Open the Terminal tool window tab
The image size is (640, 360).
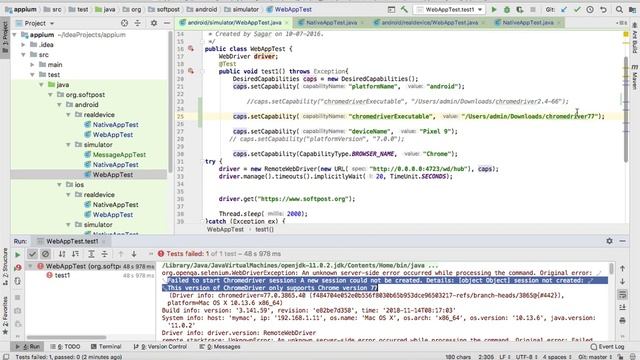(106, 347)
